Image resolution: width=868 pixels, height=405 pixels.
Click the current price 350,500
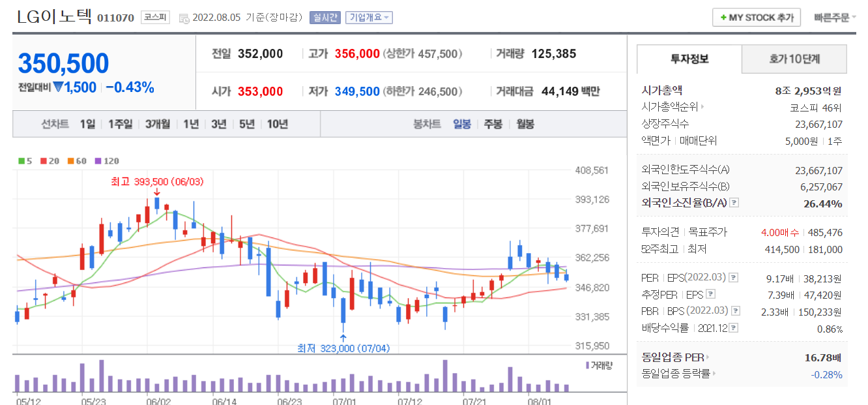(64, 64)
